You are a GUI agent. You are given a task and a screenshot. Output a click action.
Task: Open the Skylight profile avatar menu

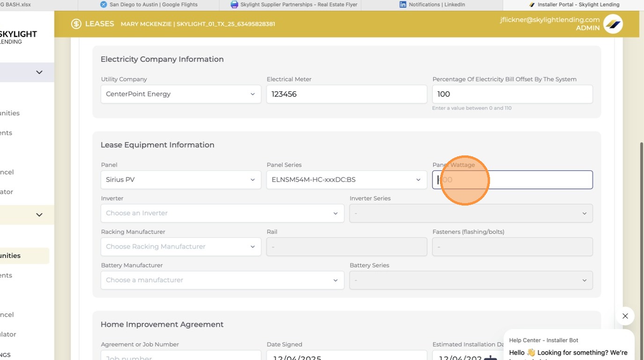click(x=613, y=24)
